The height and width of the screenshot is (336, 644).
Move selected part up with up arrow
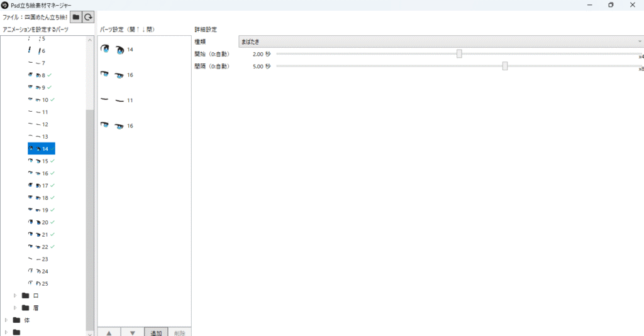coord(109,332)
